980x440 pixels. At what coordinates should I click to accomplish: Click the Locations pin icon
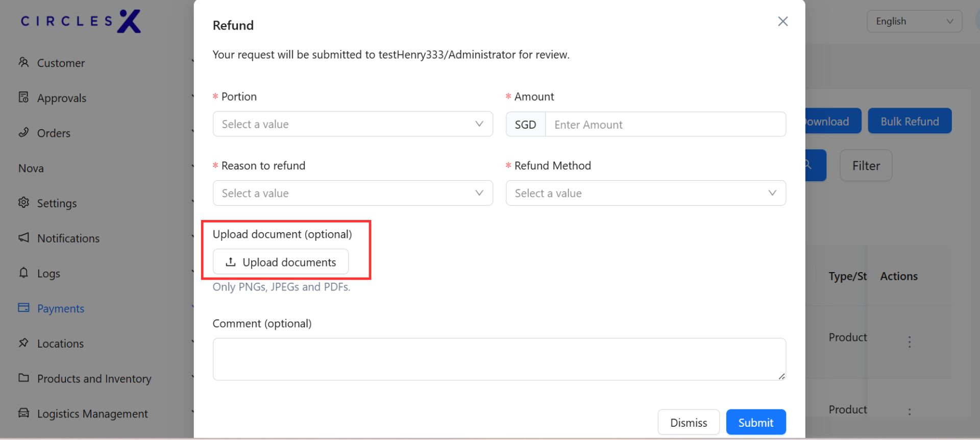point(23,343)
